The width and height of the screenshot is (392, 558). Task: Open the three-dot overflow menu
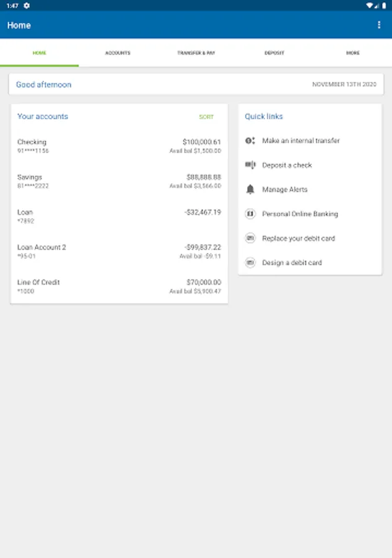coord(379,25)
